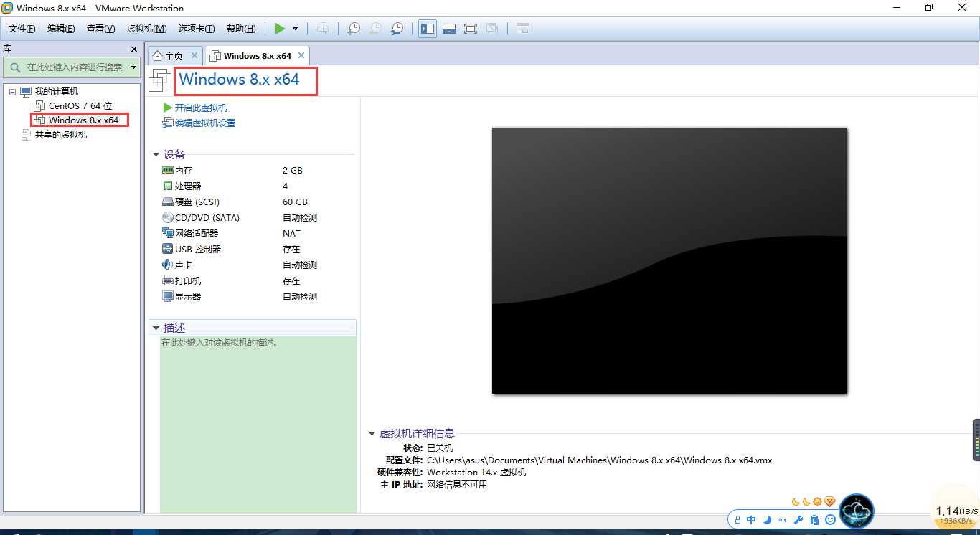Select Windows 8.x x64 in library tree
Viewport: 980px width, 535px height.
click(83, 120)
